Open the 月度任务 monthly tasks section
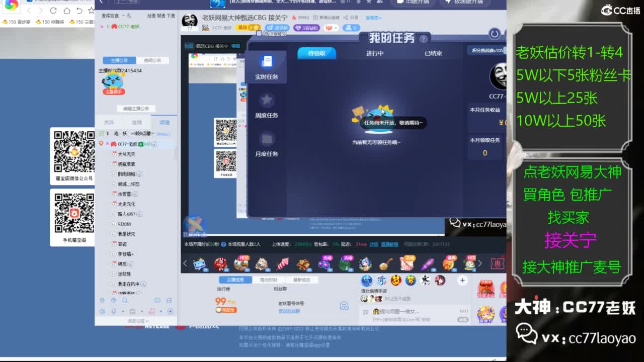The height and width of the screenshot is (362, 644). click(266, 144)
